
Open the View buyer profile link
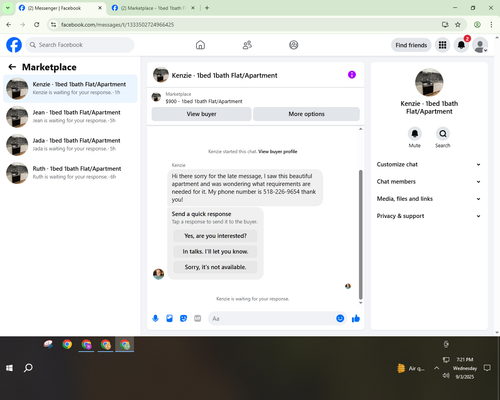point(277,152)
